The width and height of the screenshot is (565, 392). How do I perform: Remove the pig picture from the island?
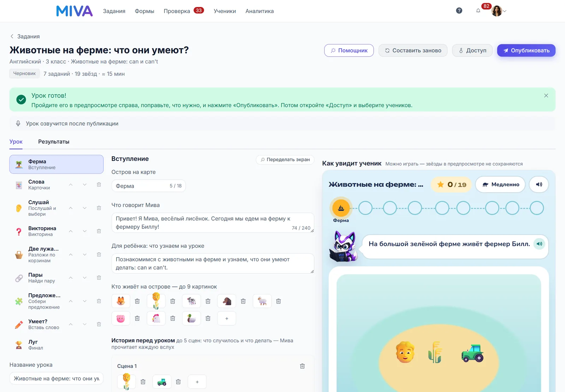tap(137, 318)
